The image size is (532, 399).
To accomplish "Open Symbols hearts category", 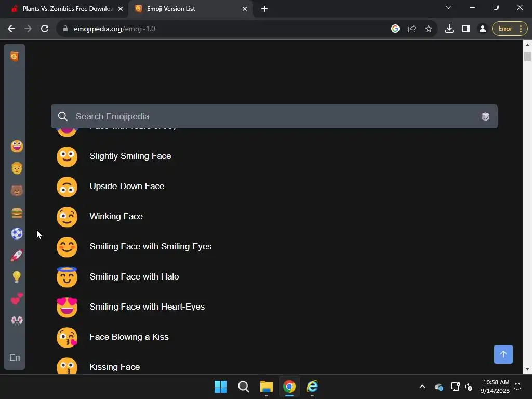I will (17, 299).
